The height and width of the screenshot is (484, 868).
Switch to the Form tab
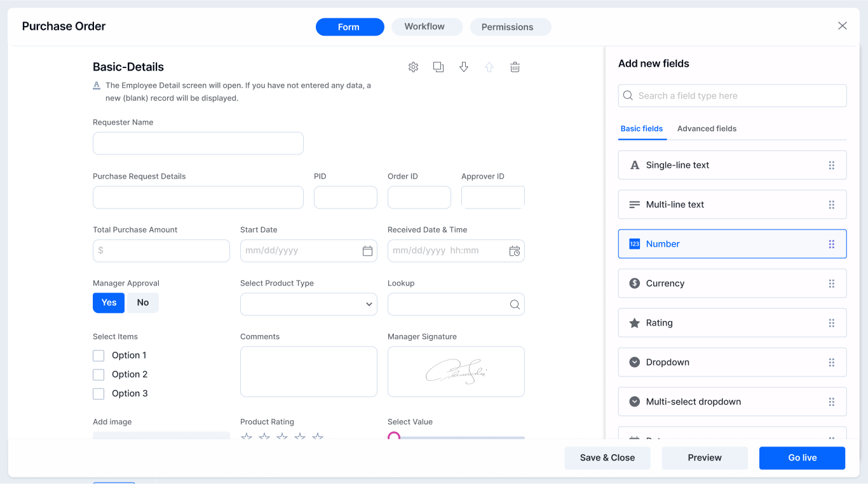350,27
